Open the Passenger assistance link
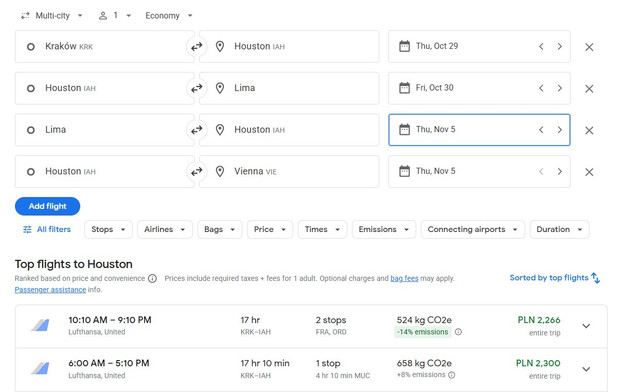This screenshot has width=640, height=392. [50, 290]
